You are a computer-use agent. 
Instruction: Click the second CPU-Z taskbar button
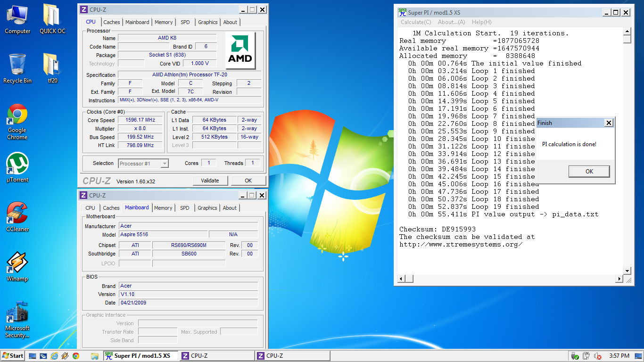[x=293, y=356]
